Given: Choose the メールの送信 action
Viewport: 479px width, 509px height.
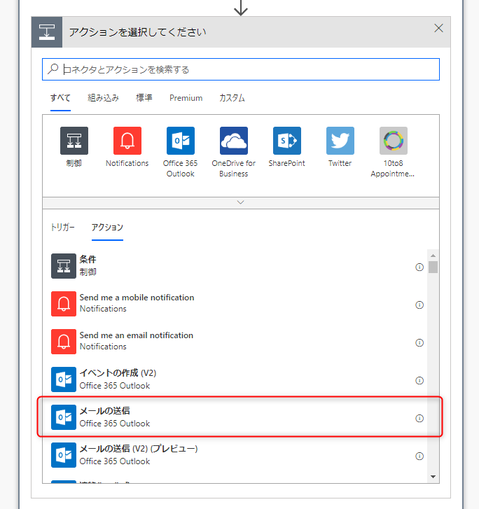Looking at the screenshot, I should click(105, 411).
